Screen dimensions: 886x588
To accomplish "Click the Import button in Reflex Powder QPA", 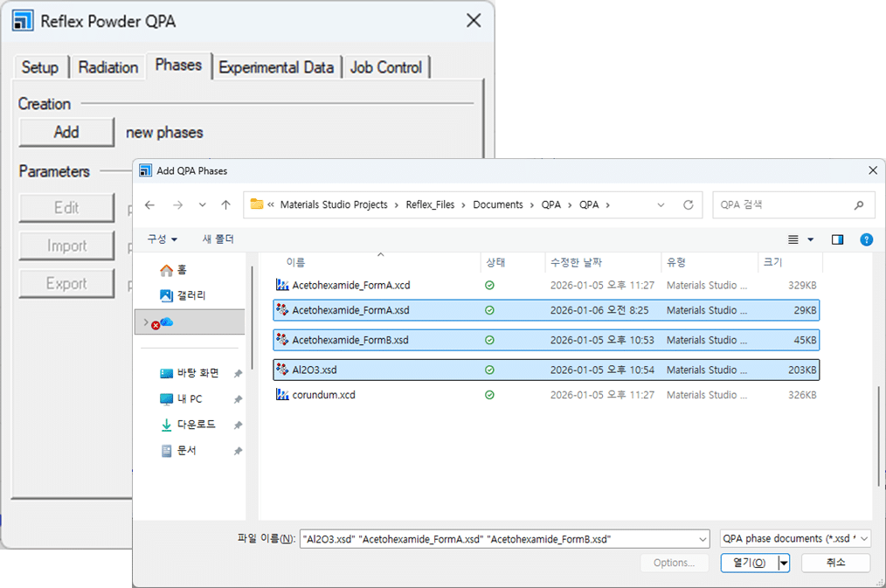I will click(x=66, y=246).
